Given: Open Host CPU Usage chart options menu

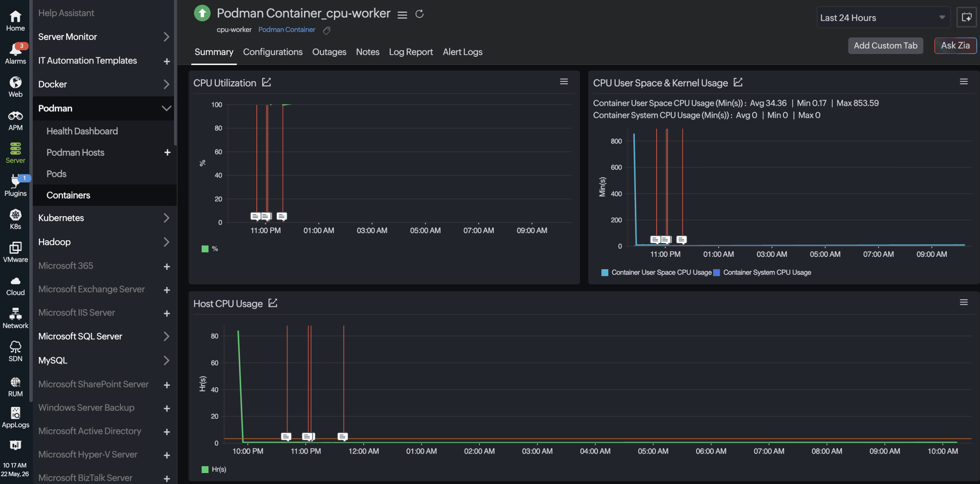Looking at the screenshot, I should 963,302.
